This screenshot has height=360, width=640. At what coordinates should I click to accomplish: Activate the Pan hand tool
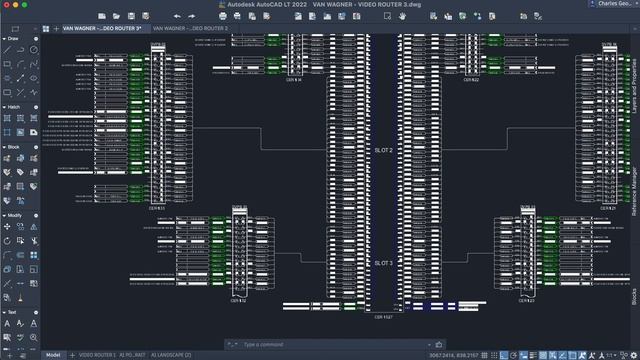coord(402,16)
